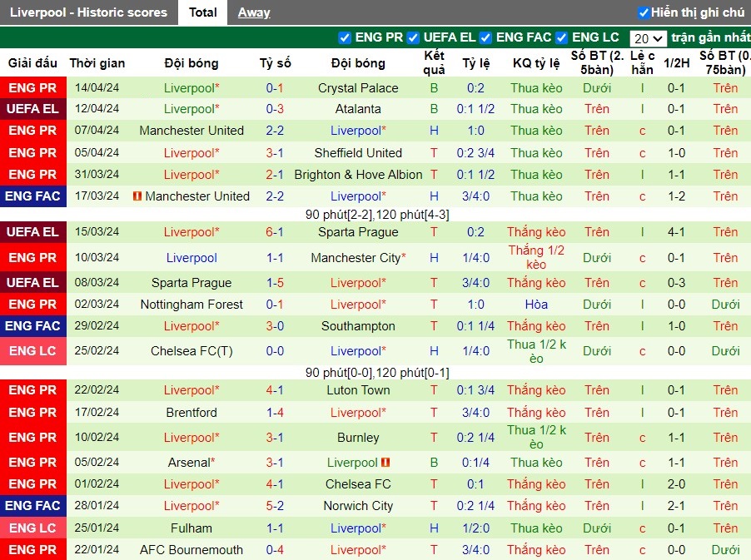The width and height of the screenshot is (751, 560).
Task: Click the 4-1 half-time score for Sparta Prague match
Action: click(676, 232)
